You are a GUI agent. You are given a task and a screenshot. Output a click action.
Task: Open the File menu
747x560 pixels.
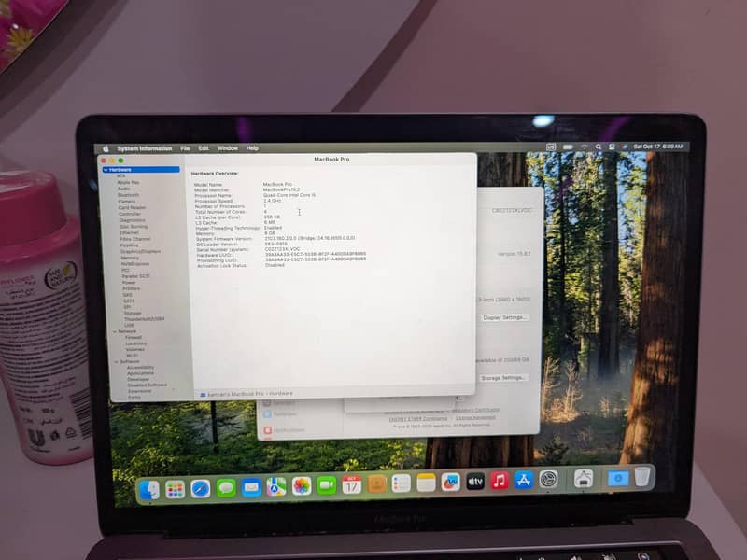click(185, 148)
